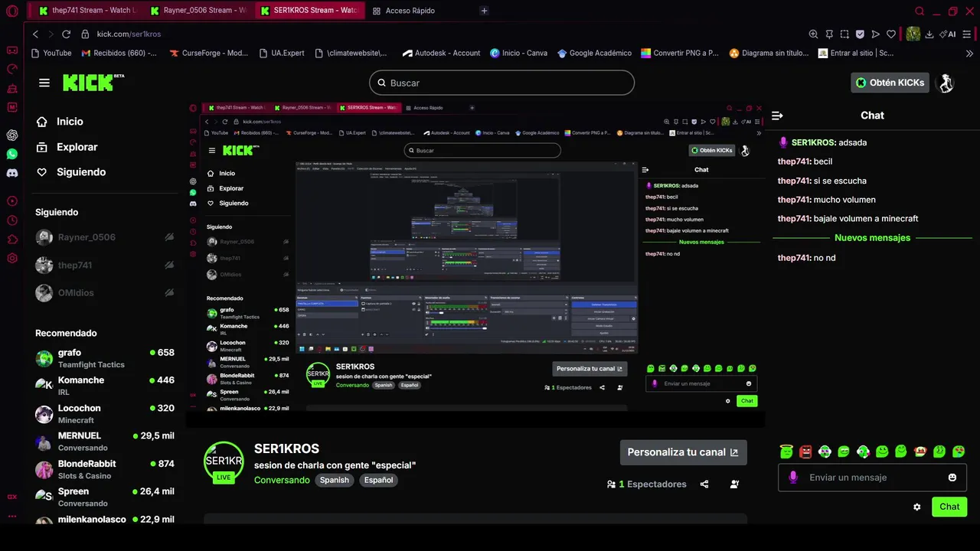Open Explorar in the Kick sidebar
980x551 pixels.
[x=67, y=147]
